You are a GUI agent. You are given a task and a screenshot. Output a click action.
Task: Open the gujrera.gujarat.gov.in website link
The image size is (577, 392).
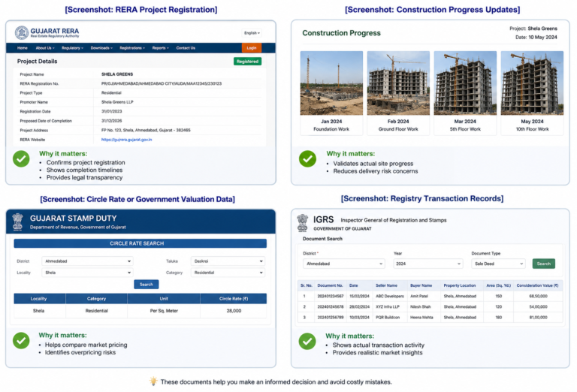click(x=126, y=140)
